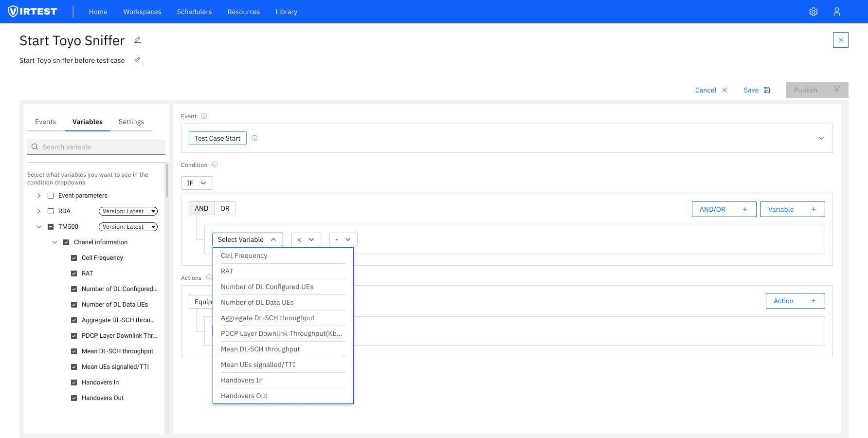Select Mean DL-SCH throughput from the dropdown list

point(260,349)
